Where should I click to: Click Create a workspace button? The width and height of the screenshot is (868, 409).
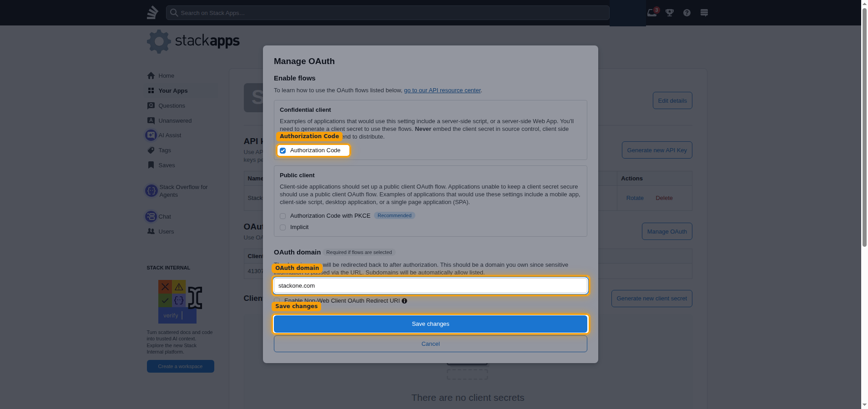click(x=180, y=366)
